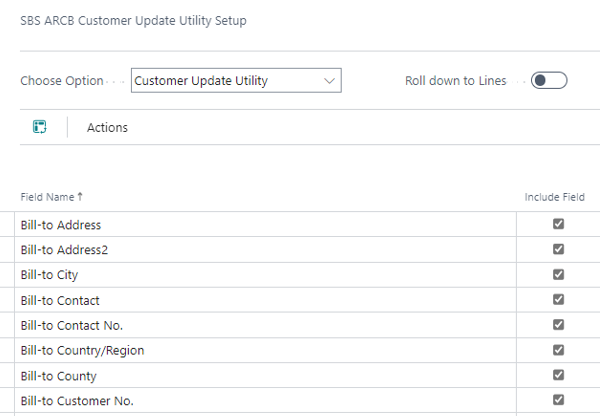Sort by the Field Name column header
Screen dimensions: 600x416
[x=51, y=197]
